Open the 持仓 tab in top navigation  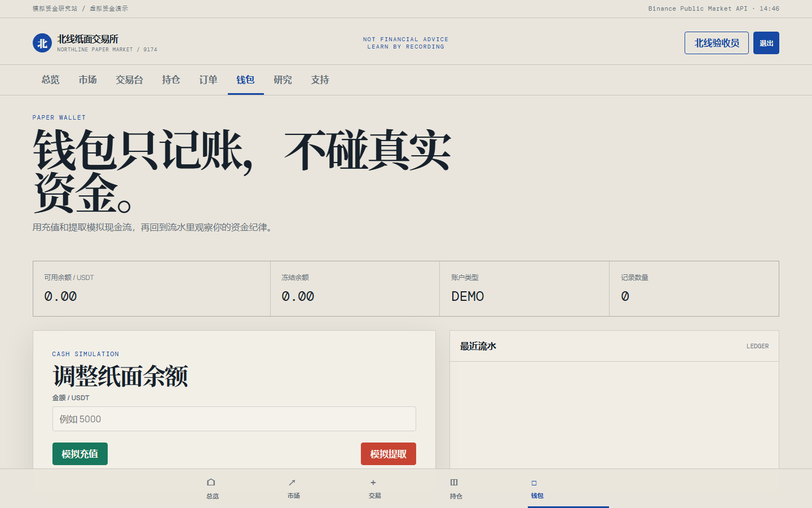tap(171, 80)
